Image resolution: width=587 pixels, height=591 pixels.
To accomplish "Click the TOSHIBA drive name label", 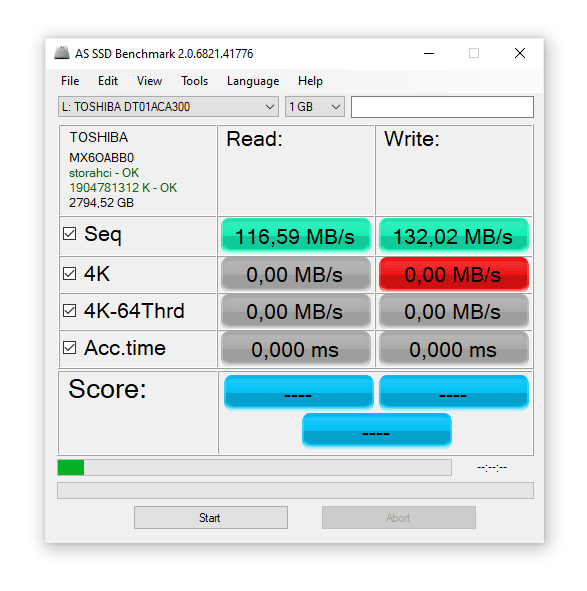I will pyautogui.click(x=99, y=137).
